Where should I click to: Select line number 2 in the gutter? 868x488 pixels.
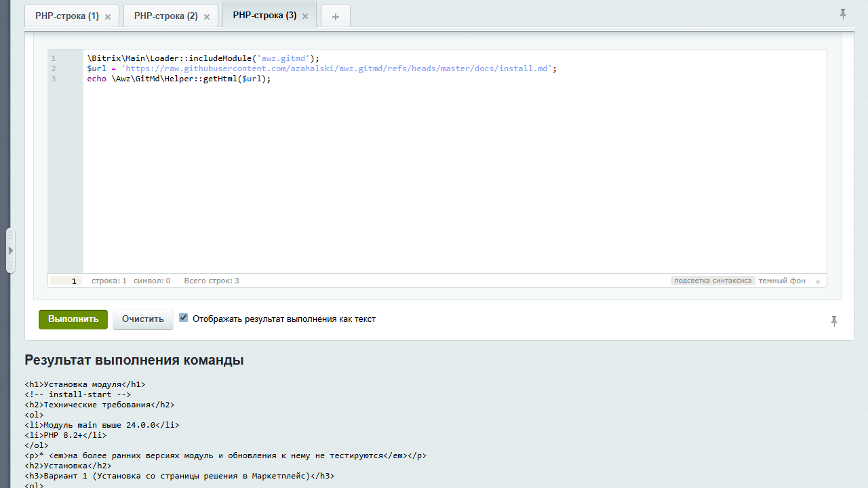click(x=52, y=68)
